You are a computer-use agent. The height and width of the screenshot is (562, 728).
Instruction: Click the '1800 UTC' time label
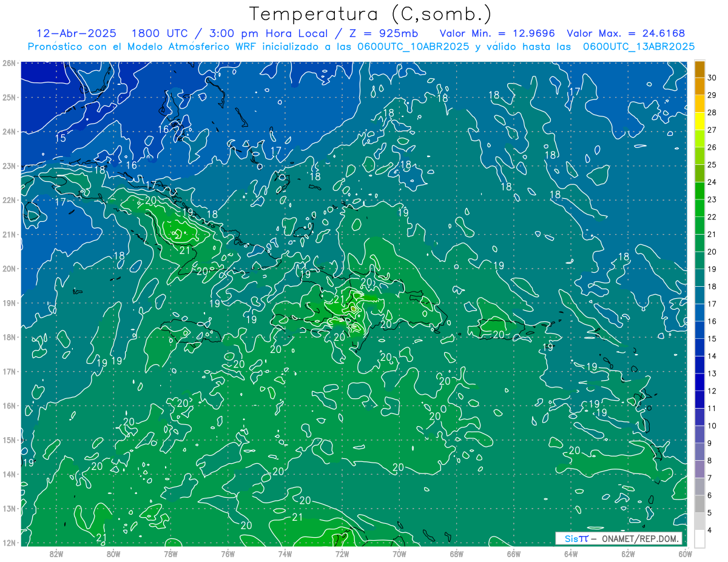[160, 33]
